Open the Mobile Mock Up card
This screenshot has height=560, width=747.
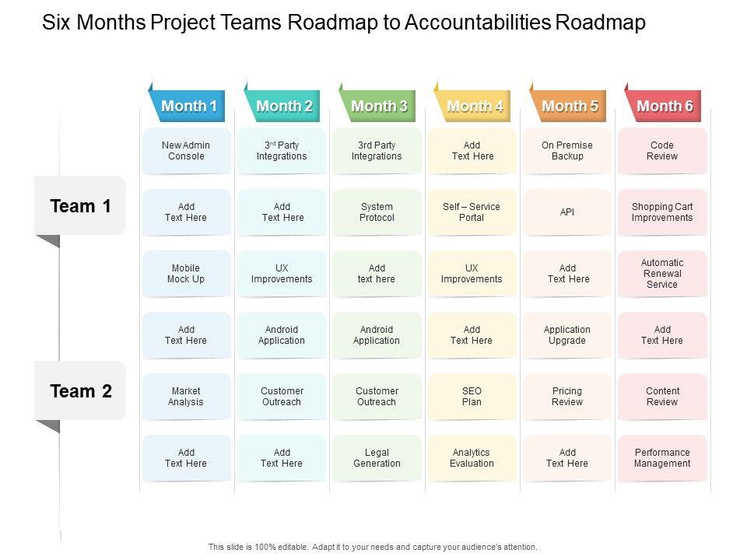pyautogui.click(x=186, y=274)
